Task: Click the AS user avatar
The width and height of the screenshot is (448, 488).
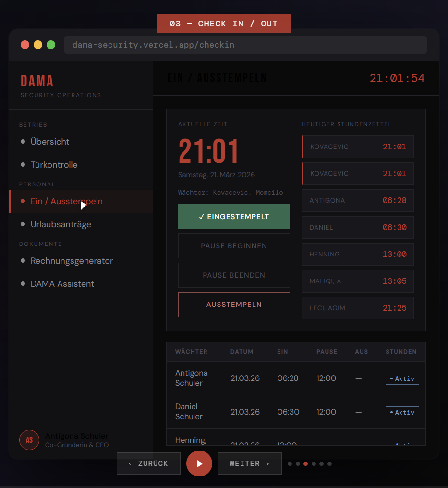Action: point(29,440)
